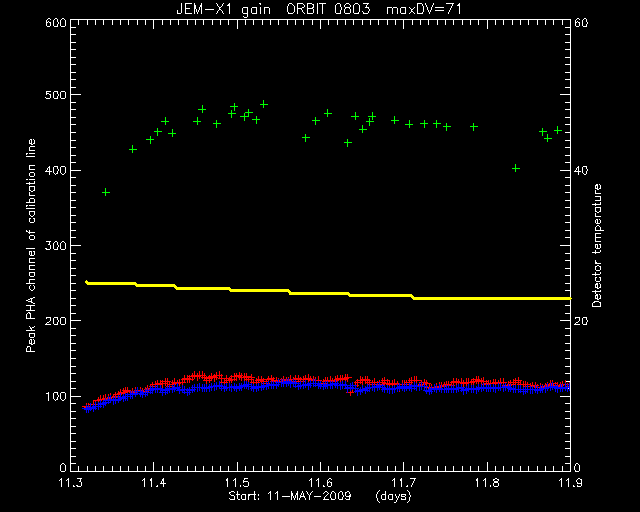
Task: Click the 11.6 x-axis tick label
Action: (320, 483)
